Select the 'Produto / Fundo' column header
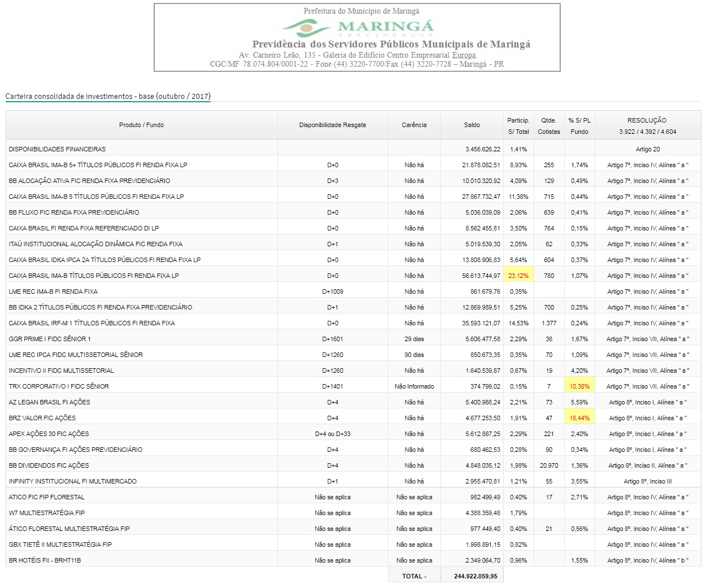The image size is (706, 588). (x=141, y=125)
